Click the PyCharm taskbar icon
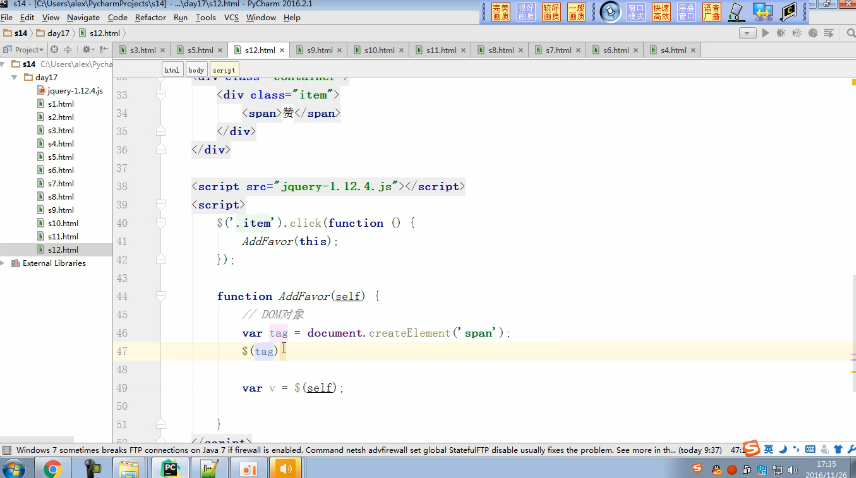This screenshot has height=478, width=856. (x=170, y=469)
